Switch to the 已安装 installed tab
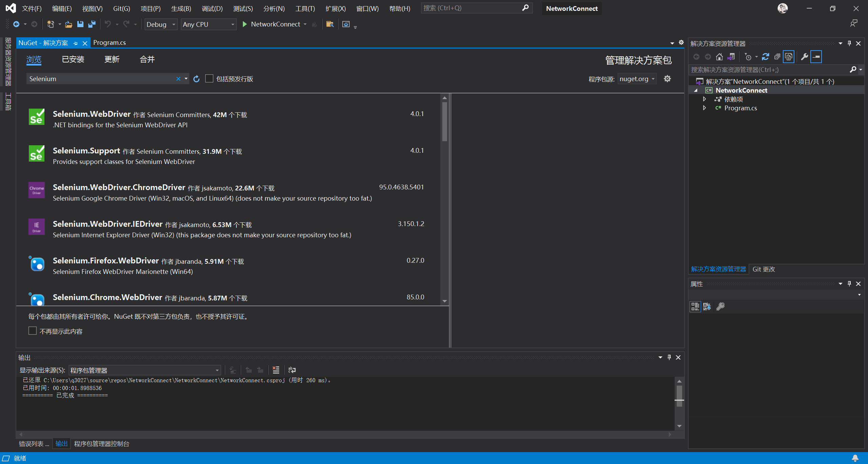 pyautogui.click(x=73, y=59)
